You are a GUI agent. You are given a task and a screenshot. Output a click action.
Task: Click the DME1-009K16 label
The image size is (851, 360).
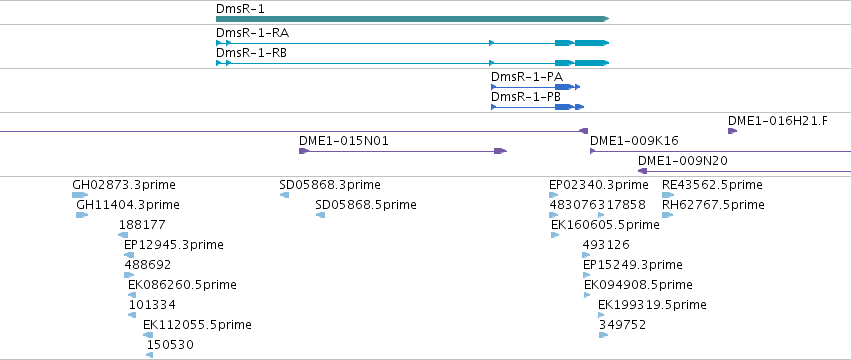tap(634, 141)
